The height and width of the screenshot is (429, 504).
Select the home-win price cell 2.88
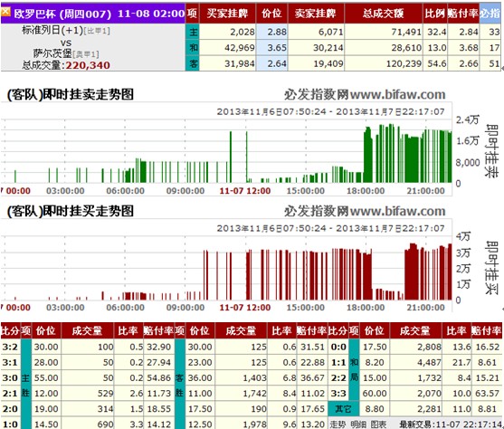point(272,32)
